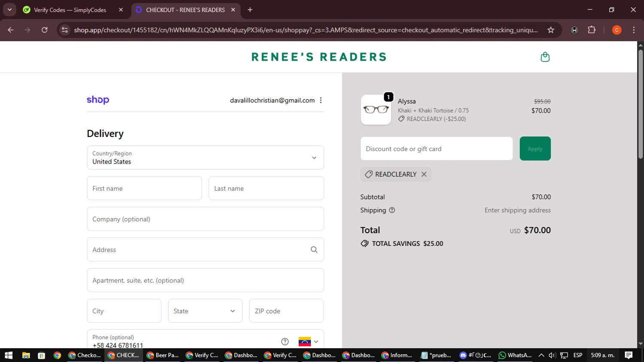
Task: Click scrollbar down arrow
Action: point(641,344)
